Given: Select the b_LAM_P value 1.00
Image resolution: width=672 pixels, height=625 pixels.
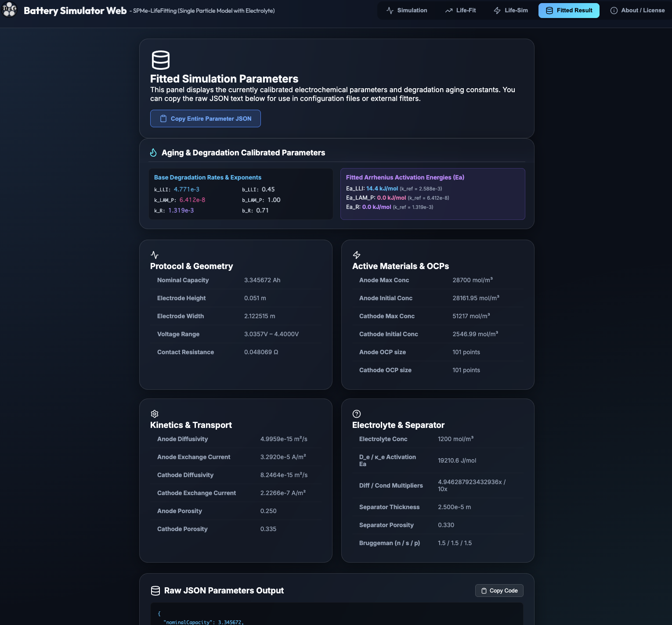Looking at the screenshot, I should 274,200.
